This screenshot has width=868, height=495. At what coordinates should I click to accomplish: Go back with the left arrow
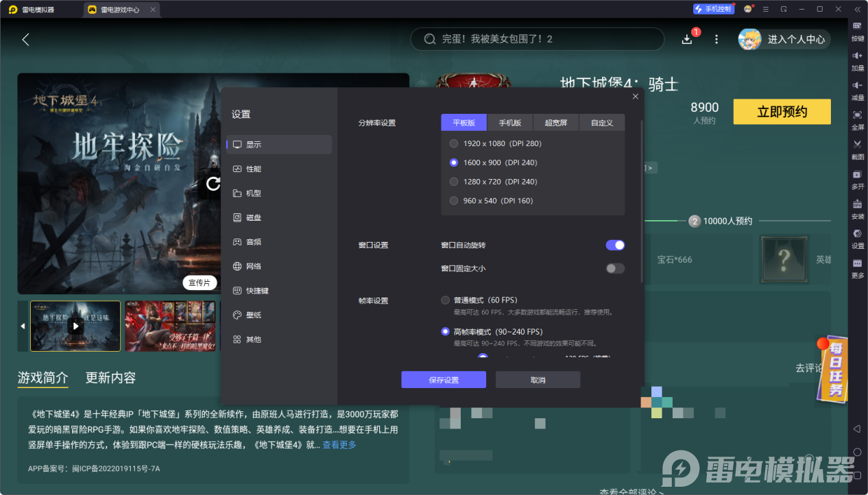click(x=25, y=39)
